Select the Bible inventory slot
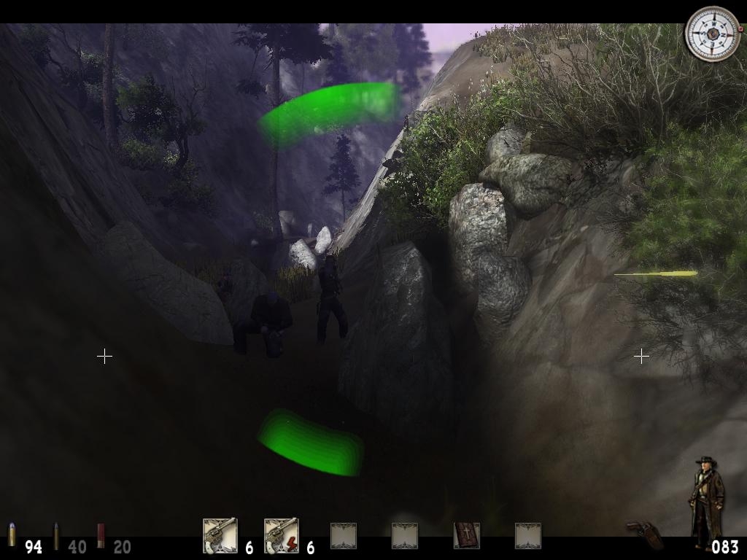 click(466, 536)
